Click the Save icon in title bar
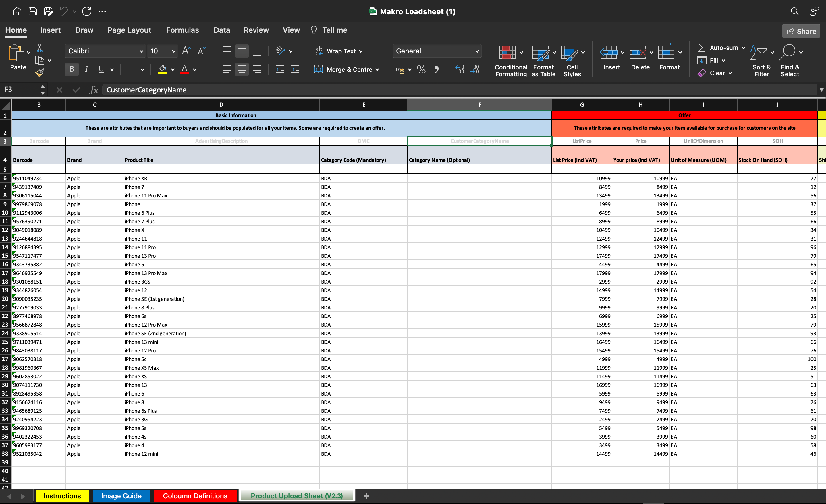The width and height of the screenshot is (826, 504). pos(32,11)
